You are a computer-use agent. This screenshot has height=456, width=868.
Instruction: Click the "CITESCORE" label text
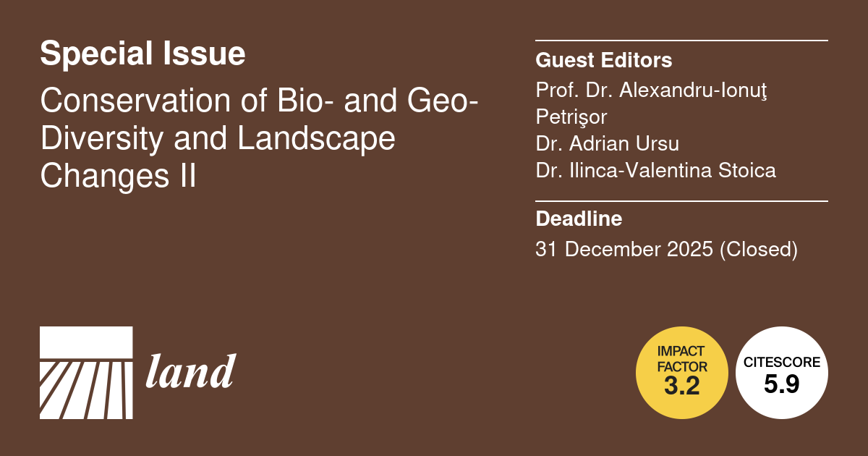[x=781, y=363]
